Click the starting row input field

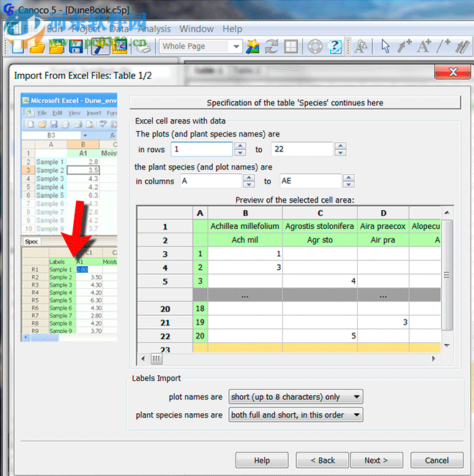(202, 149)
